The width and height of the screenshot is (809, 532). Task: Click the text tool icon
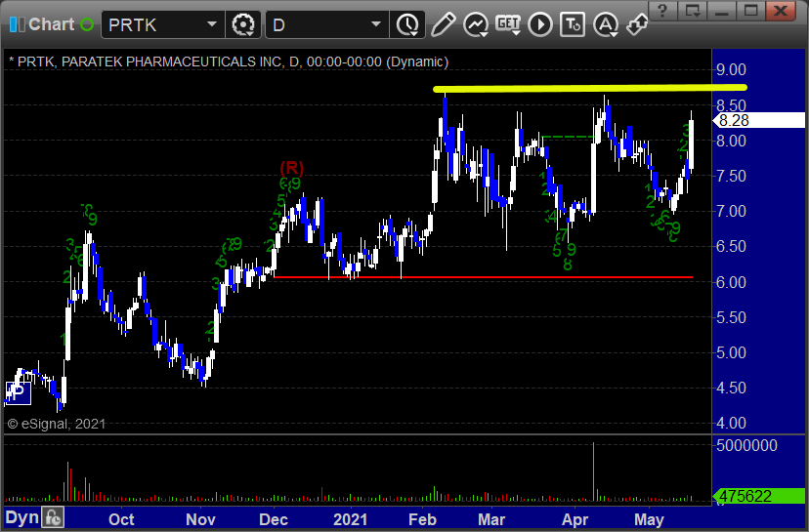tap(575, 24)
